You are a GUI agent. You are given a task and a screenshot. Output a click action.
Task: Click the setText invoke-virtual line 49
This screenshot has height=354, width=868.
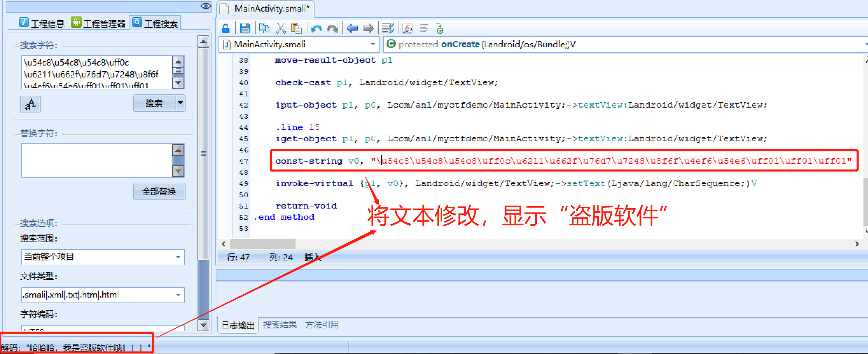516,183
